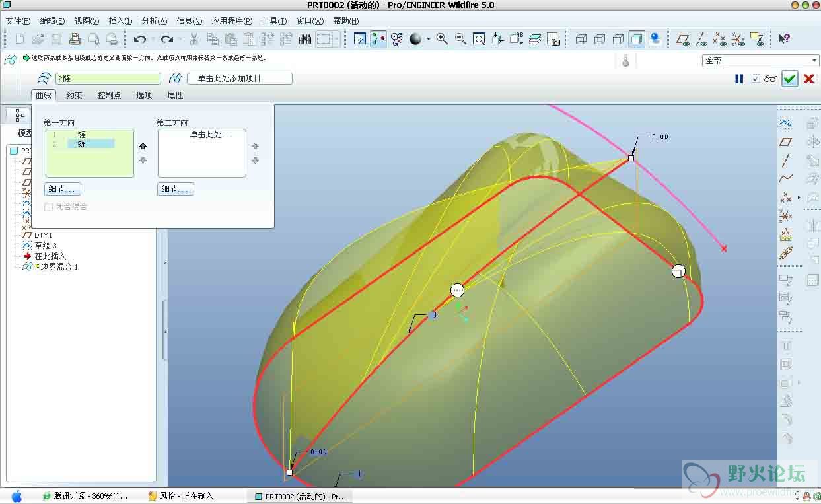The width and height of the screenshot is (821, 504).
Task: Open the View Manager icon
Action: point(553,39)
